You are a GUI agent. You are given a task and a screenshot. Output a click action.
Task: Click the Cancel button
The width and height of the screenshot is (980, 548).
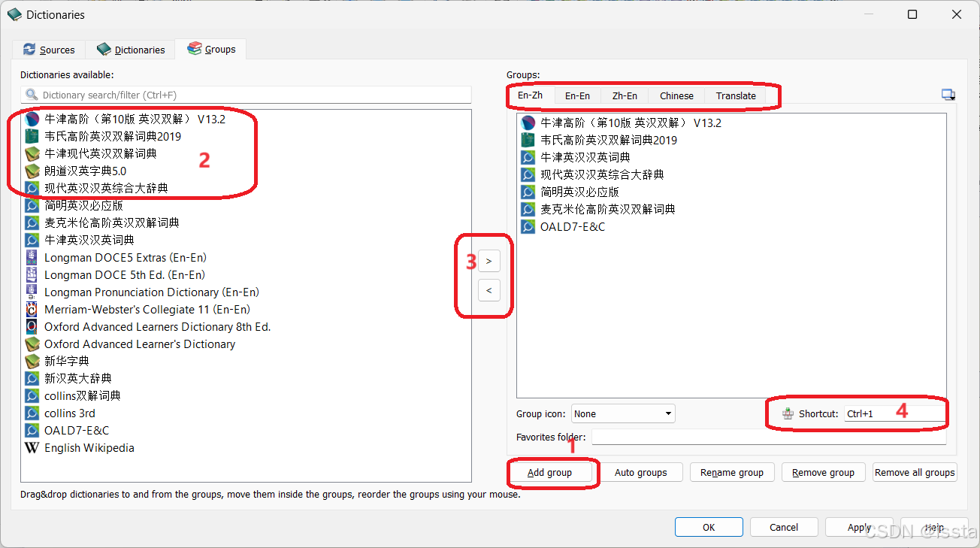(784, 527)
